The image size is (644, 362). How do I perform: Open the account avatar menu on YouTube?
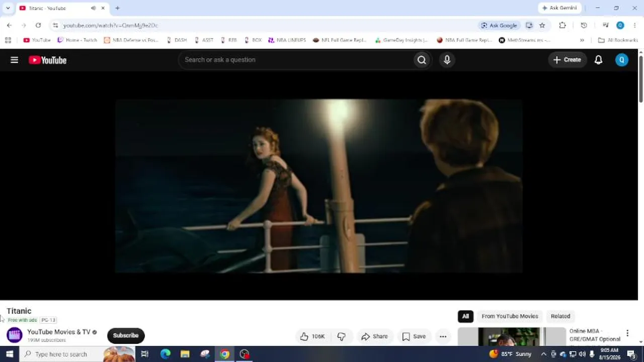(622, 60)
